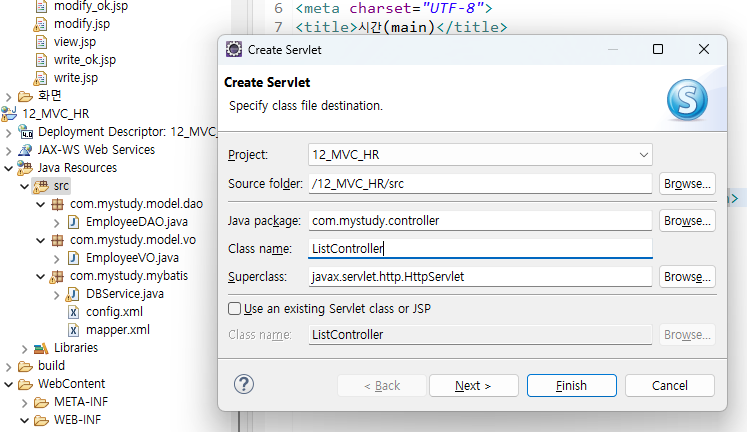Viewport: 747px width, 432px height.
Task: Expand the Libraries node
Action: 25,349
